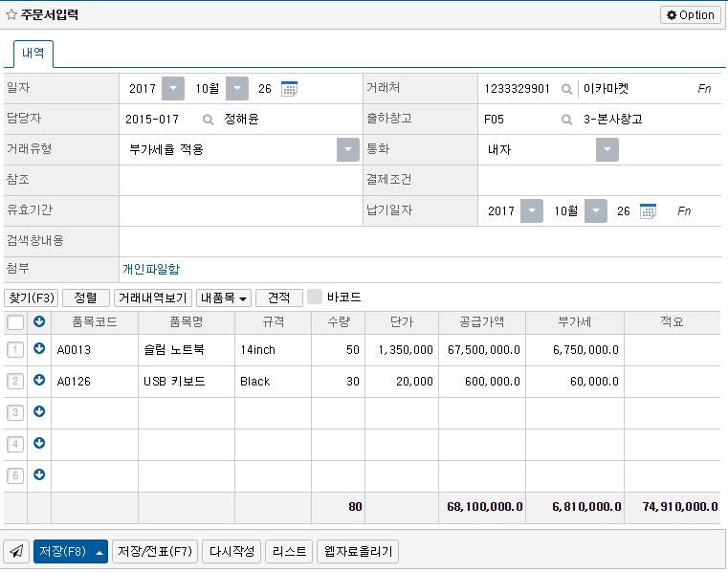Enable the 바코드 checkbox
728x573 pixels.
tap(315, 297)
